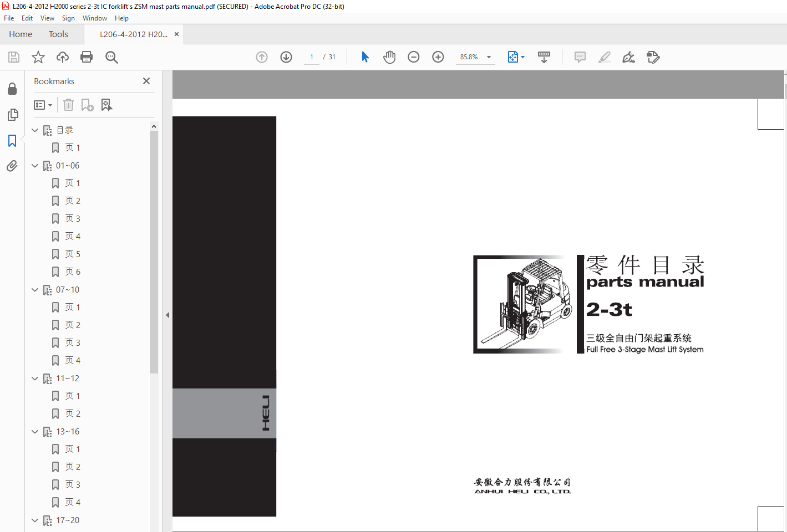Open the Find text magnifier tool
This screenshot has height=532, width=787.
tap(111, 57)
